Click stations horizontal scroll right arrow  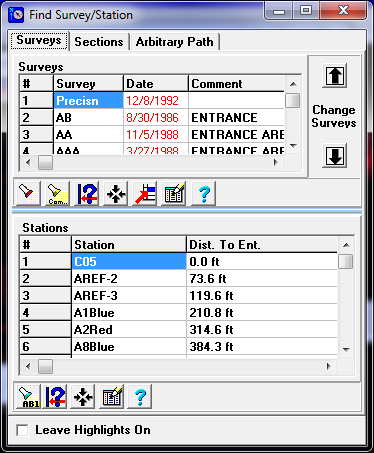tap(329, 366)
